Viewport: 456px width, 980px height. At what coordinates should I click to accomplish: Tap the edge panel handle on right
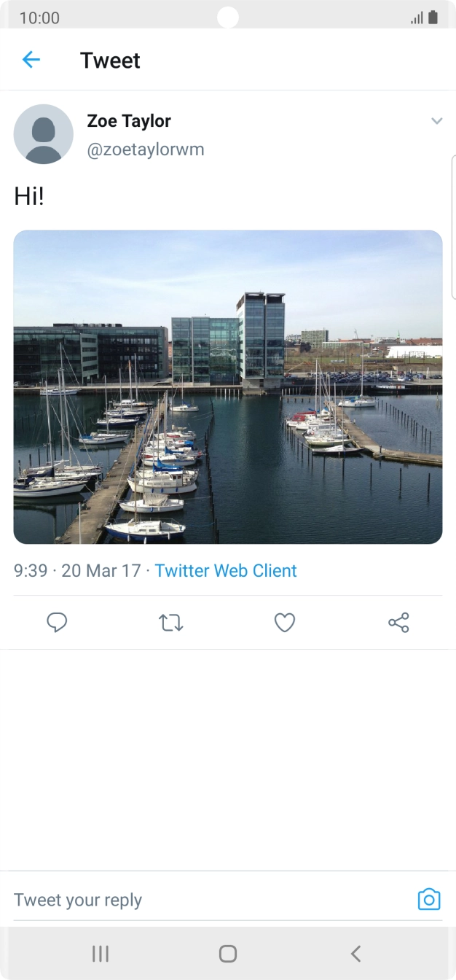(453, 226)
